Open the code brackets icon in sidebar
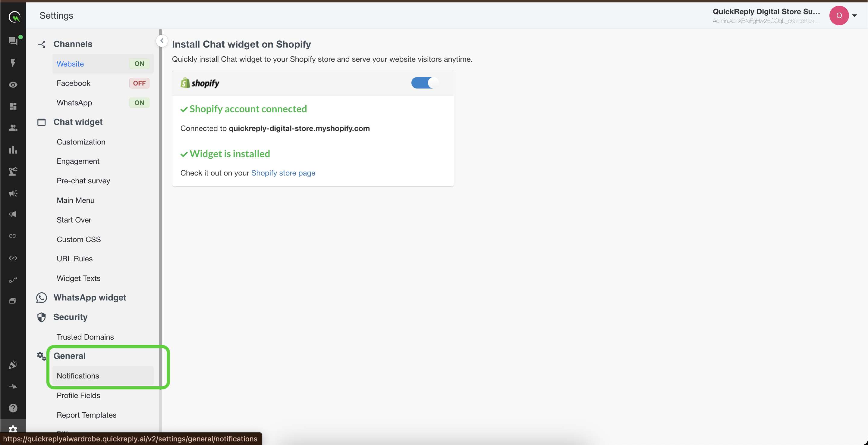This screenshot has height=445, width=868. (13, 258)
